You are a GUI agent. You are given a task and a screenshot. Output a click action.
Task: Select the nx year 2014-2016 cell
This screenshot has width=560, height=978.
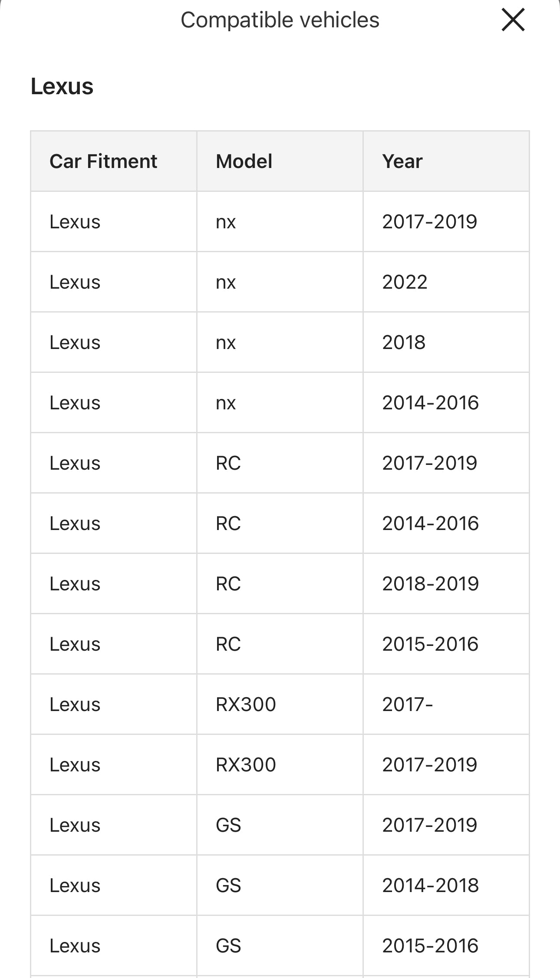(x=446, y=402)
